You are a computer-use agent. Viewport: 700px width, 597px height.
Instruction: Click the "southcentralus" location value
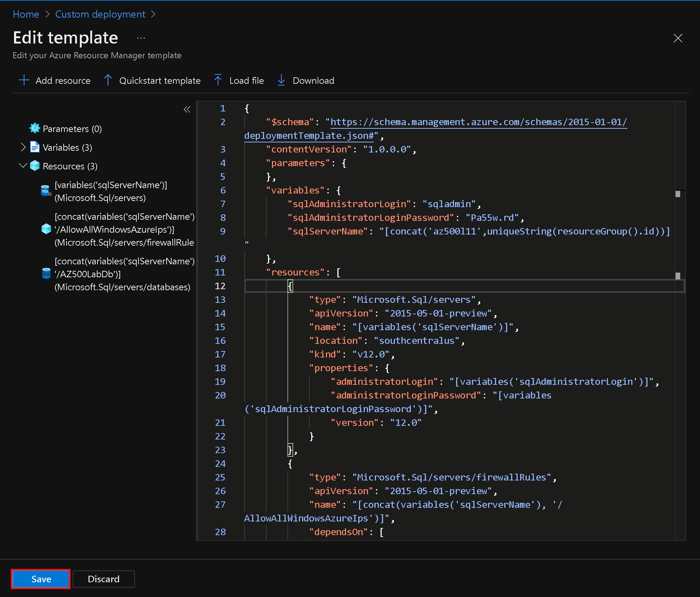coord(417,341)
